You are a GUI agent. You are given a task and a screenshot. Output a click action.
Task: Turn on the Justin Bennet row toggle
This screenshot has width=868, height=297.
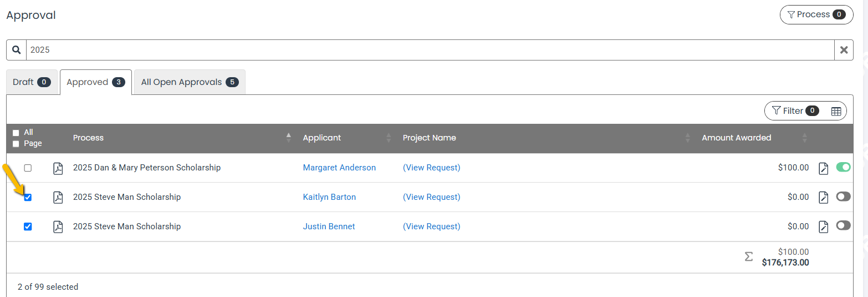pos(843,225)
